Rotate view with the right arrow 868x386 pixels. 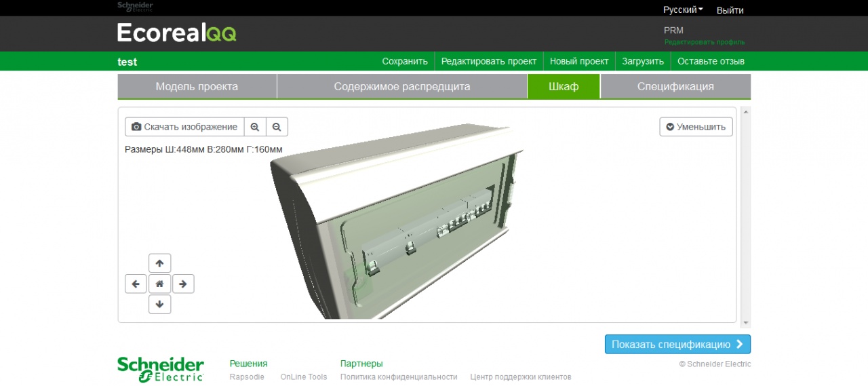click(183, 284)
